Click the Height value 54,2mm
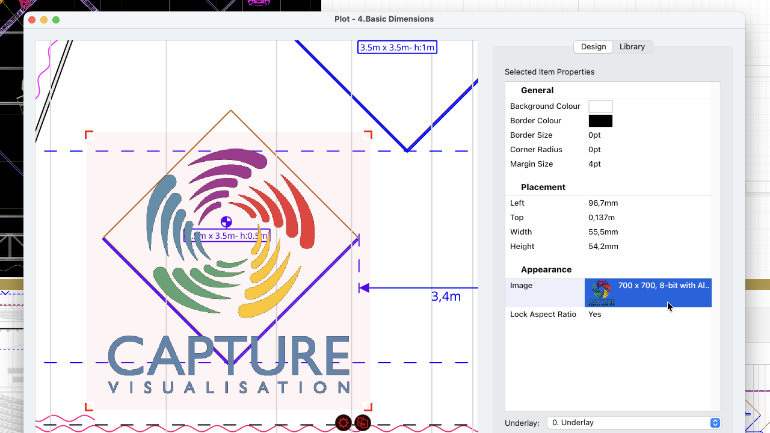770x433 pixels. tap(605, 246)
